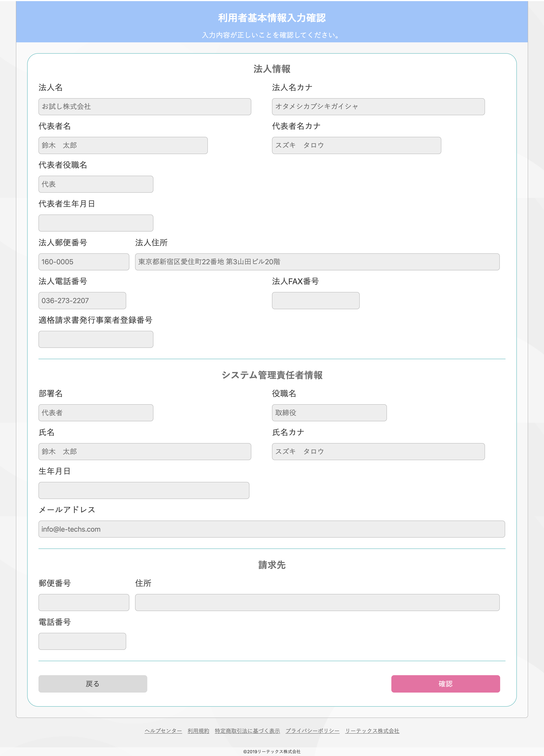Image resolution: width=544 pixels, height=756 pixels.
Task: Click the 法人住所 field with 東京都新宿区 address
Action: [x=317, y=262]
